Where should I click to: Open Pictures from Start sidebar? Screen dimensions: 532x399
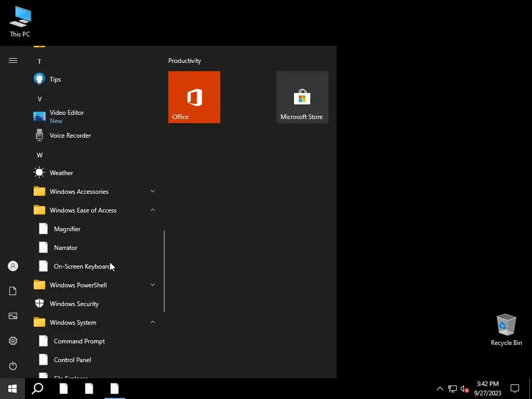[x=13, y=316]
